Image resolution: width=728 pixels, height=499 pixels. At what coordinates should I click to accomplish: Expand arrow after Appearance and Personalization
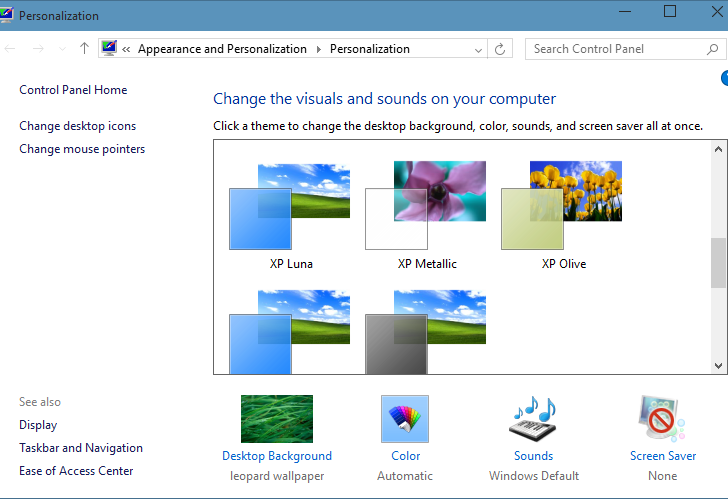[318, 49]
